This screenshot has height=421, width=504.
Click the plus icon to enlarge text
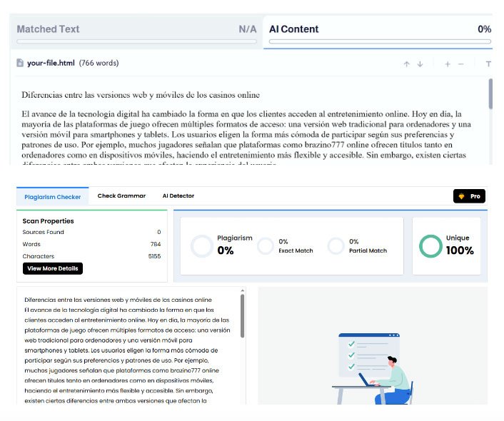[x=448, y=64]
